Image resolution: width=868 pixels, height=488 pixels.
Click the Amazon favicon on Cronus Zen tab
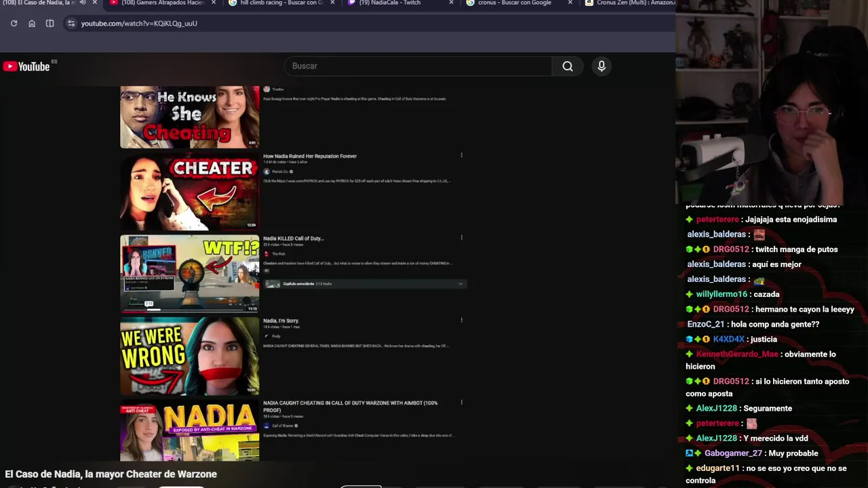(589, 3)
